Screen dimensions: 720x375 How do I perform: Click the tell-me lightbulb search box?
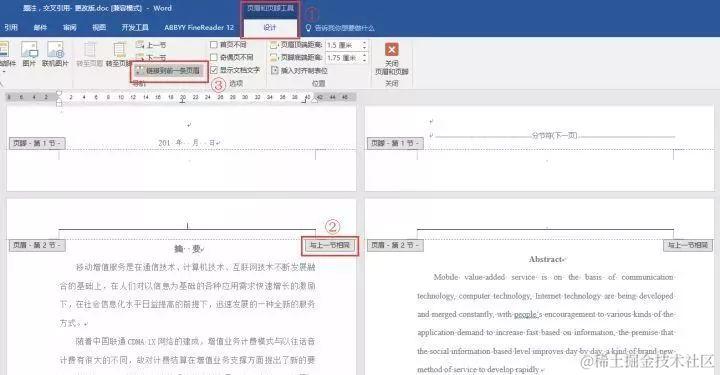(x=340, y=28)
